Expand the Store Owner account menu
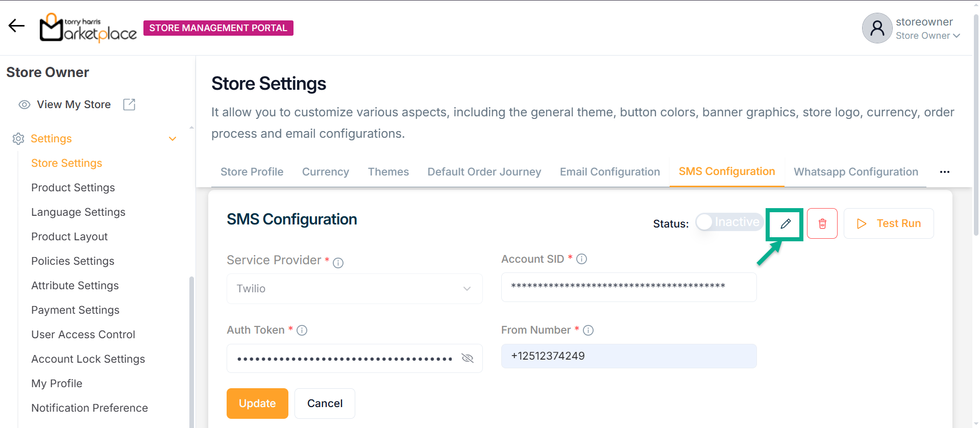 tap(956, 36)
